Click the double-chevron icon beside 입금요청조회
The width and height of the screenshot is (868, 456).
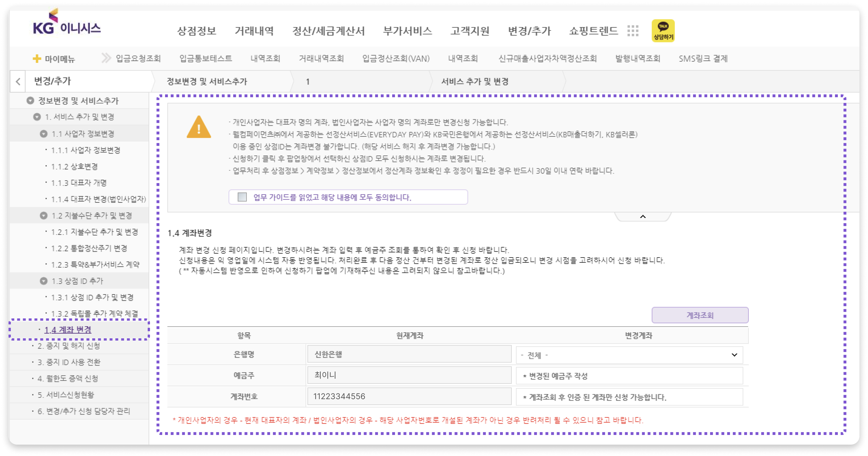106,58
